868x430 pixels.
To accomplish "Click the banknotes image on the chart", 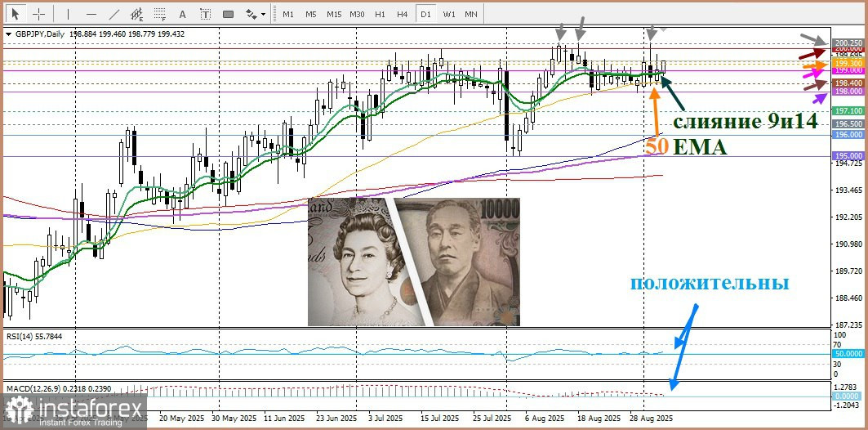I will pyautogui.click(x=414, y=262).
